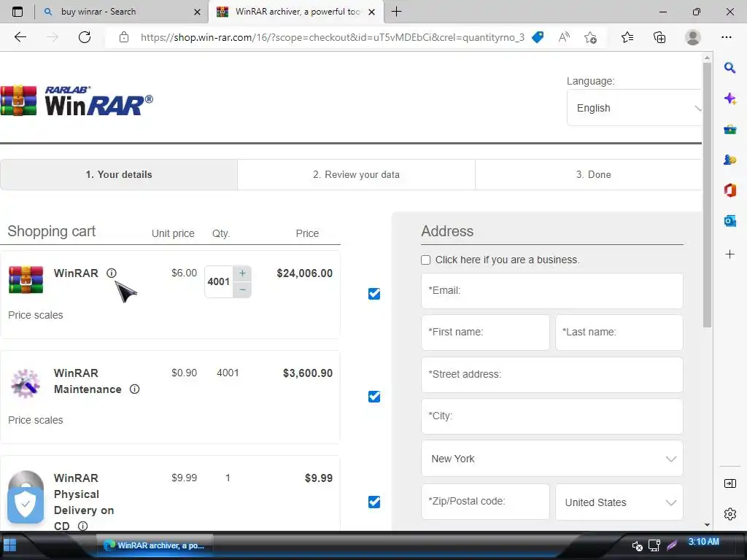Add a sidebar app with plus icon
Screen dimensions: 747x560
(729, 254)
